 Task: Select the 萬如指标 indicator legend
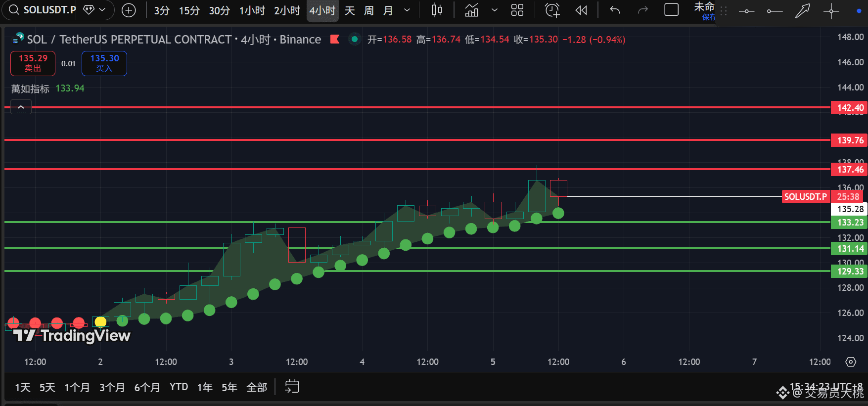(x=31, y=89)
